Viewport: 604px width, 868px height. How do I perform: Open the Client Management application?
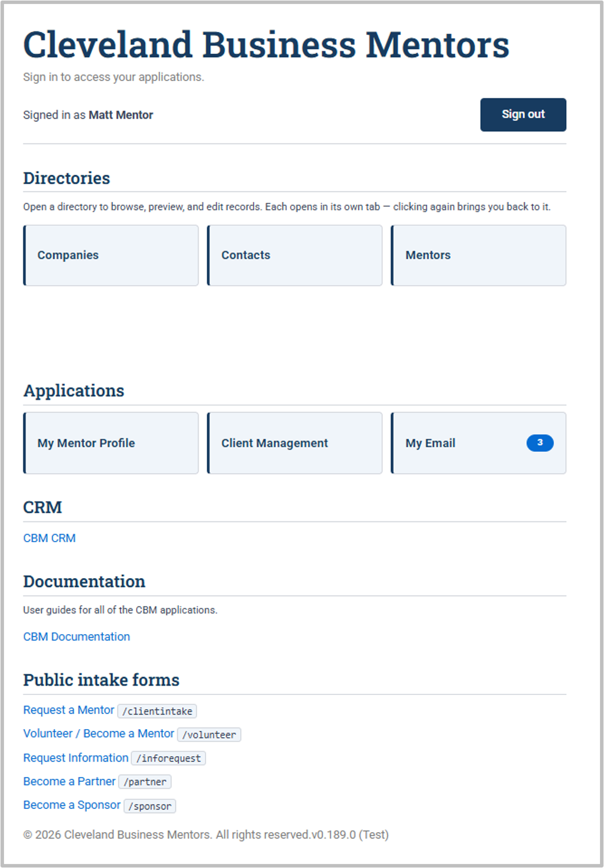[295, 443]
